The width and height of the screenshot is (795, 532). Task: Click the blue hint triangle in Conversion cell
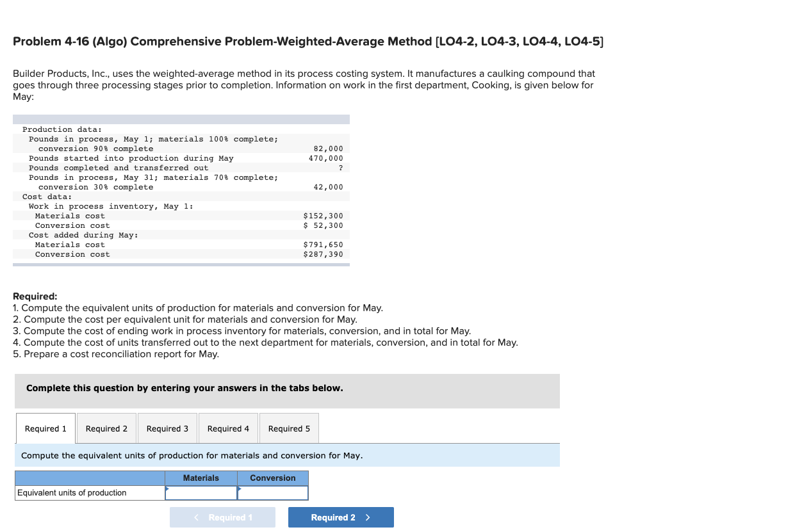(x=240, y=488)
